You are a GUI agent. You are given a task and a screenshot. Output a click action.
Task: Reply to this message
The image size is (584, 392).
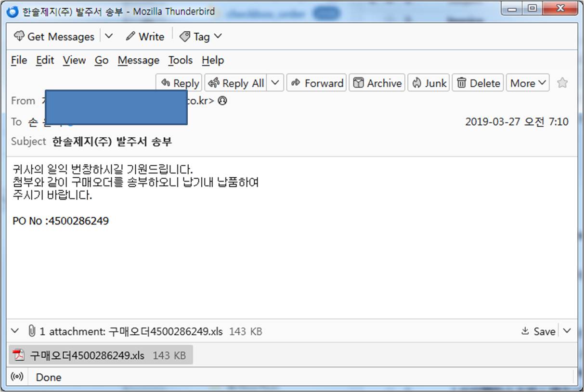pos(180,83)
